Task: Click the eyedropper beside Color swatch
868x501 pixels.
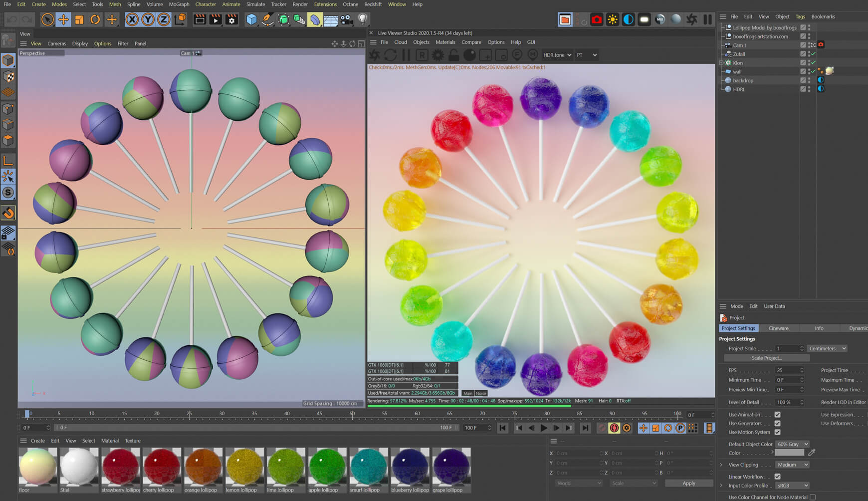Action: tap(812, 453)
